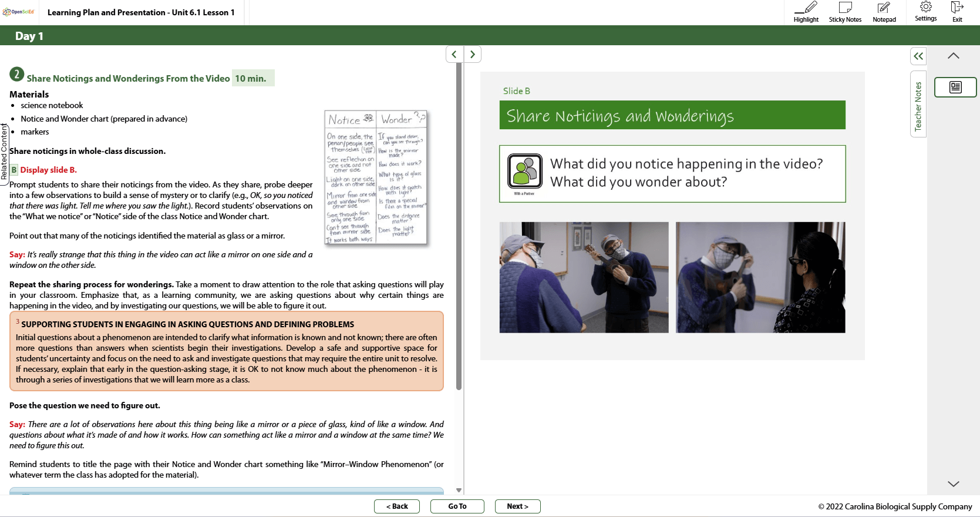Move down in the right thumbnail panel
Viewport: 980px width, 517px height.
[954, 484]
